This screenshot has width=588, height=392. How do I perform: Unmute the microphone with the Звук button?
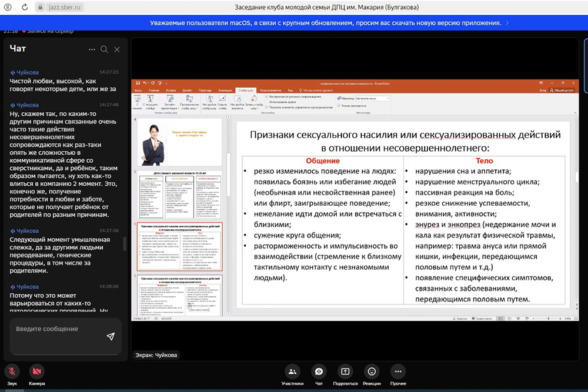(12, 372)
